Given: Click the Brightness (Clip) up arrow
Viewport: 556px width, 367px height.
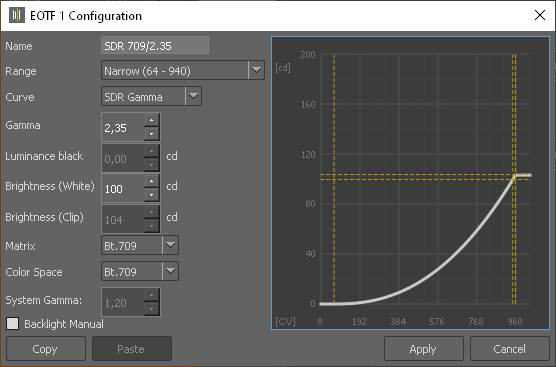Looking at the screenshot, I should (x=152, y=212).
